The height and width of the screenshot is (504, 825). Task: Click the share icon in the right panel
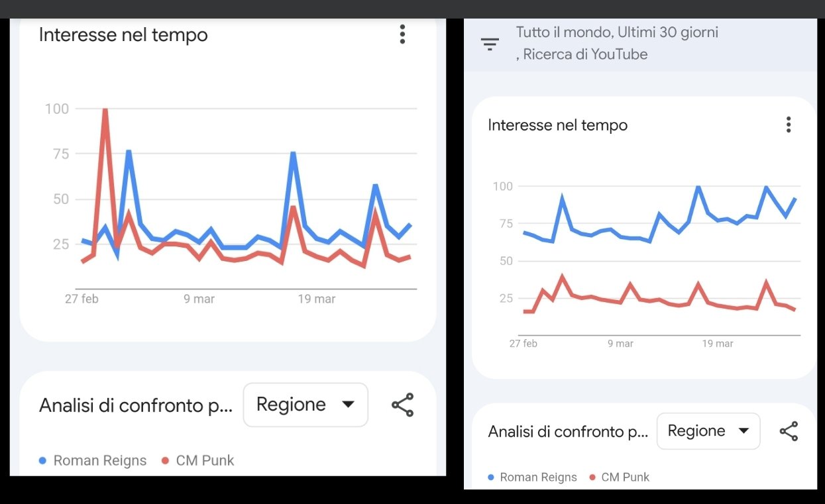pyautogui.click(x=789, y=432)
